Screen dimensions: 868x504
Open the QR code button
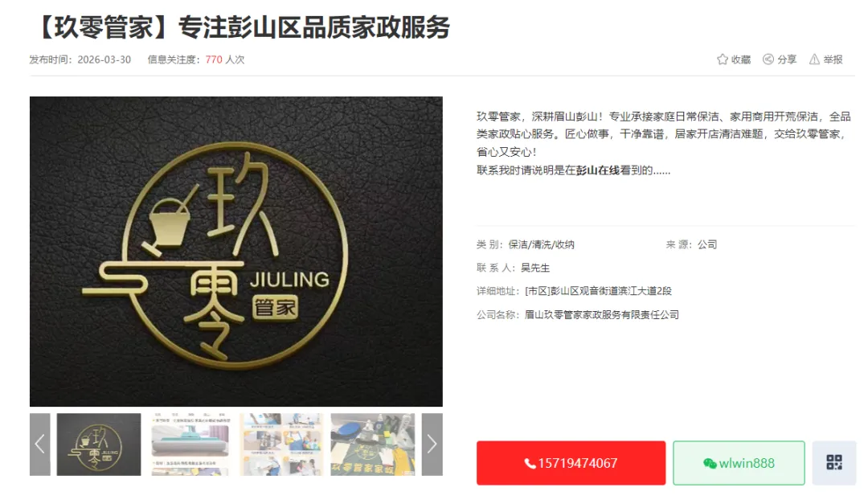(x=833, y=462)
